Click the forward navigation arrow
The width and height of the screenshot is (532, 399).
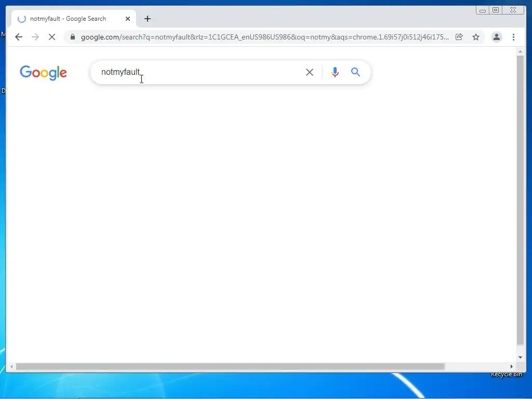click(x=35, y=37)
